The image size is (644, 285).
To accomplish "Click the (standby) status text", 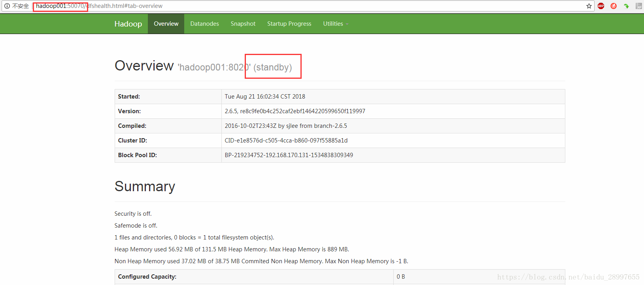I will tap(273, 67).
